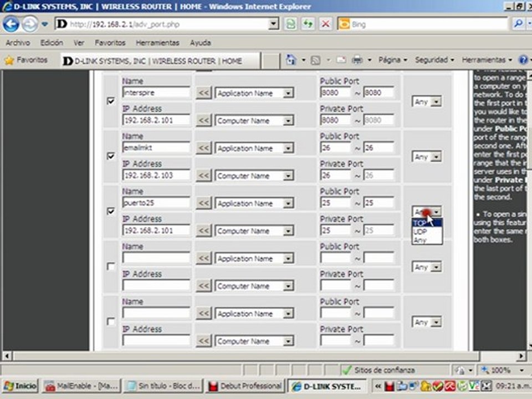532x399 pixels.
Task: Open Computer Name dropdown in puerto25 row
Action: pyautogui.click(x=254, y=231)
